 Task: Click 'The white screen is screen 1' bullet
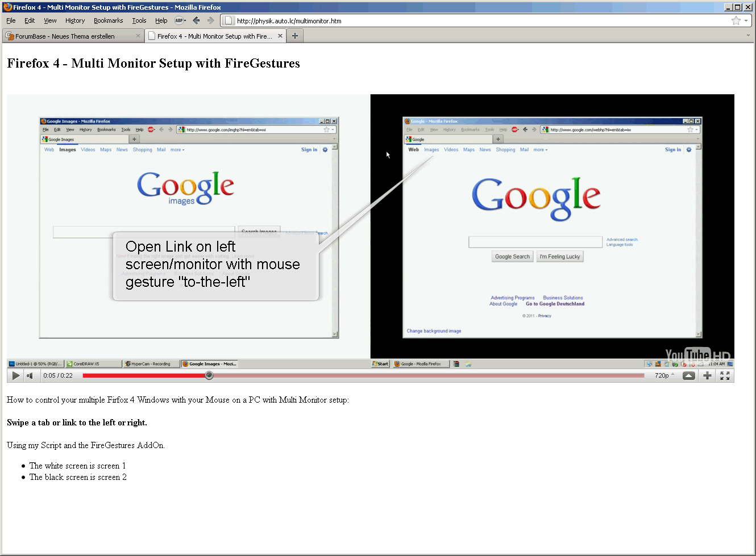[77, 466]
